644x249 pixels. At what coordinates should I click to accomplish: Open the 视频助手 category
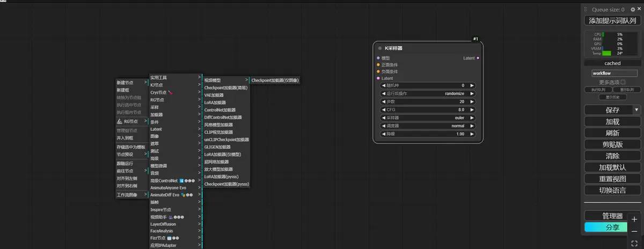coord(175,217)
